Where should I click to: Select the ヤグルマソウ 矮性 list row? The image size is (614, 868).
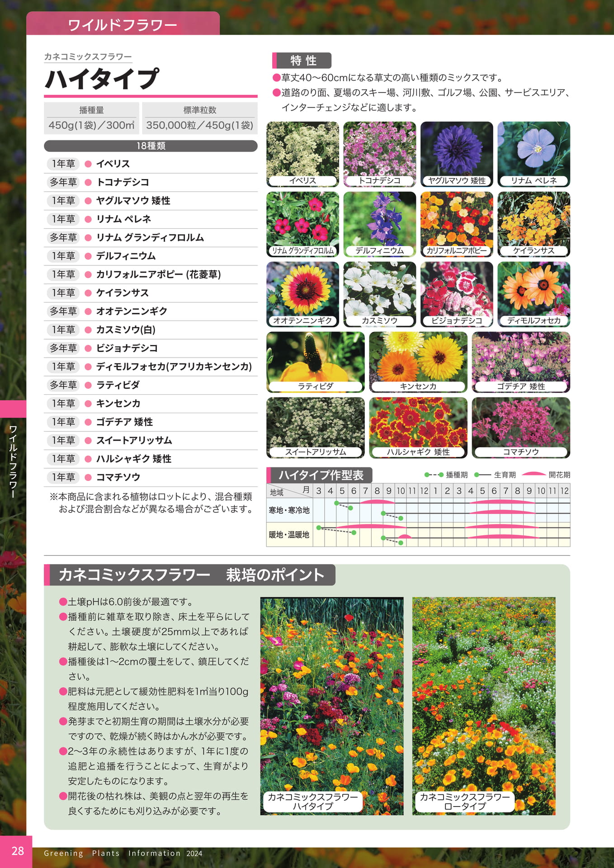[151, 201]
